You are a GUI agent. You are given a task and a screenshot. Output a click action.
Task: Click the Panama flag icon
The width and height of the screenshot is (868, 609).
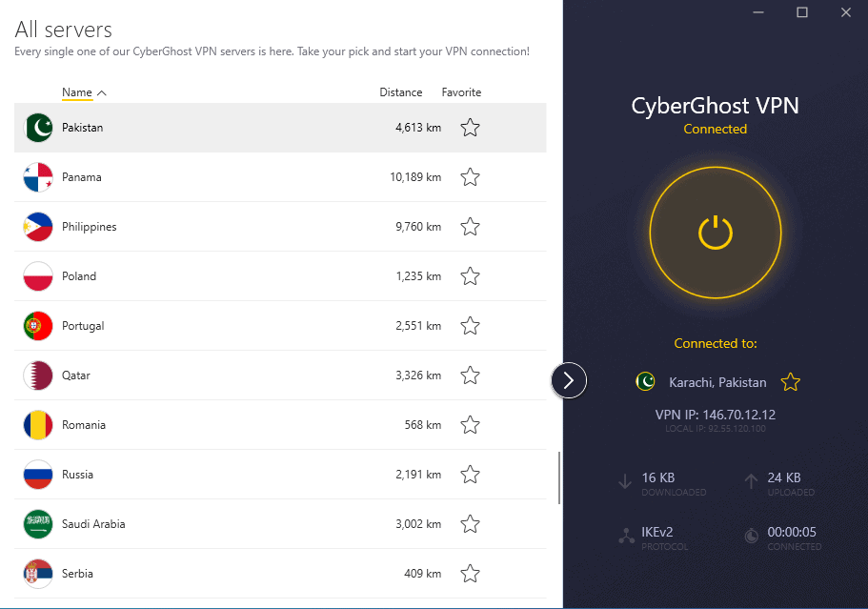click(x=38, y=177)
